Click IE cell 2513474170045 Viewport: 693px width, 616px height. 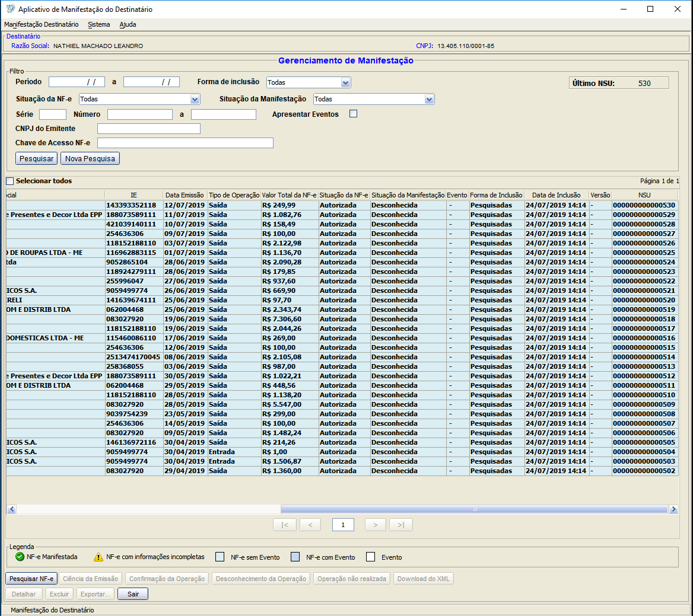(133, 358)
